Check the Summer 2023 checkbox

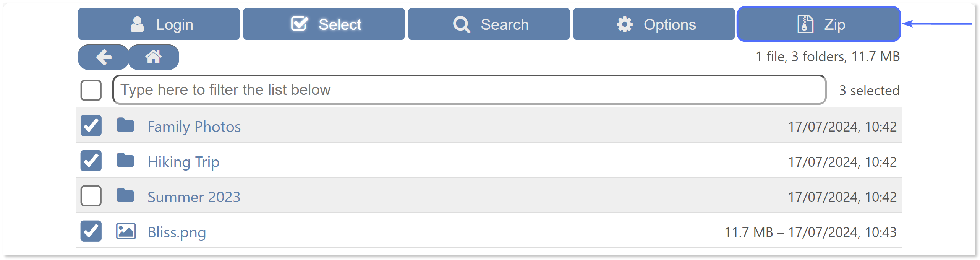click(91, 196)
